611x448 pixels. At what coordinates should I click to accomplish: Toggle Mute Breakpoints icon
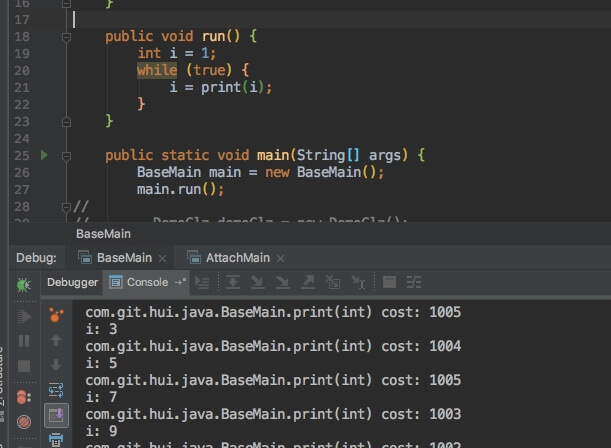(24, 422)
